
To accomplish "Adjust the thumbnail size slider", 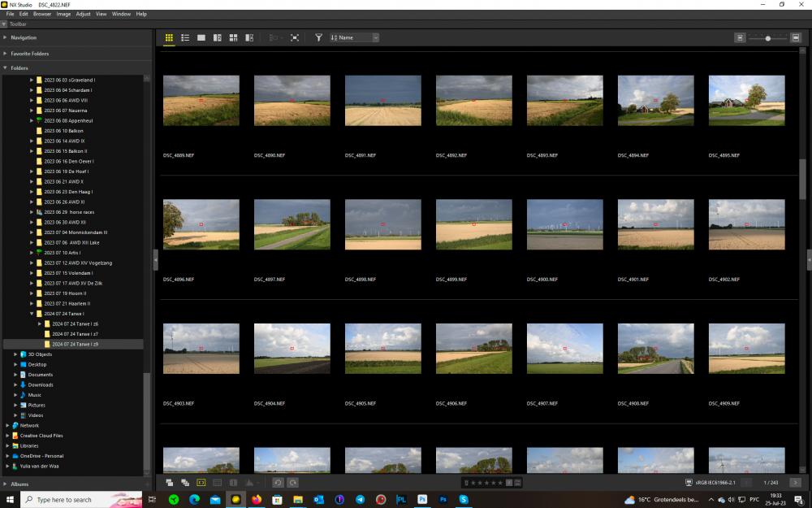I will click(768, 38).
